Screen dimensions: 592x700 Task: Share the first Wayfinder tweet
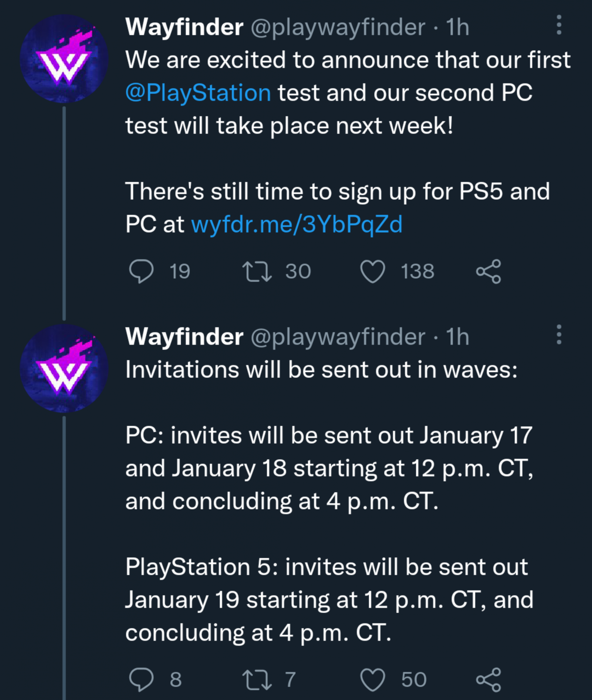488,271
